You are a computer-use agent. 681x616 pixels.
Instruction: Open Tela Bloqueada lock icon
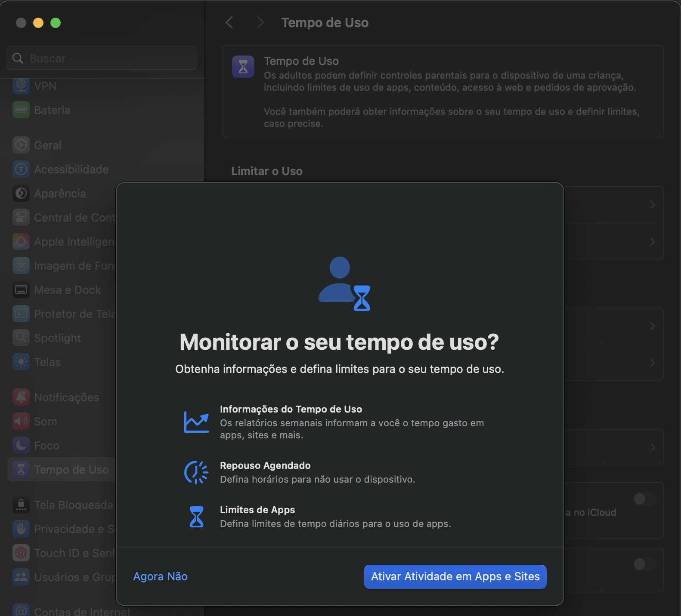(21, 505)
